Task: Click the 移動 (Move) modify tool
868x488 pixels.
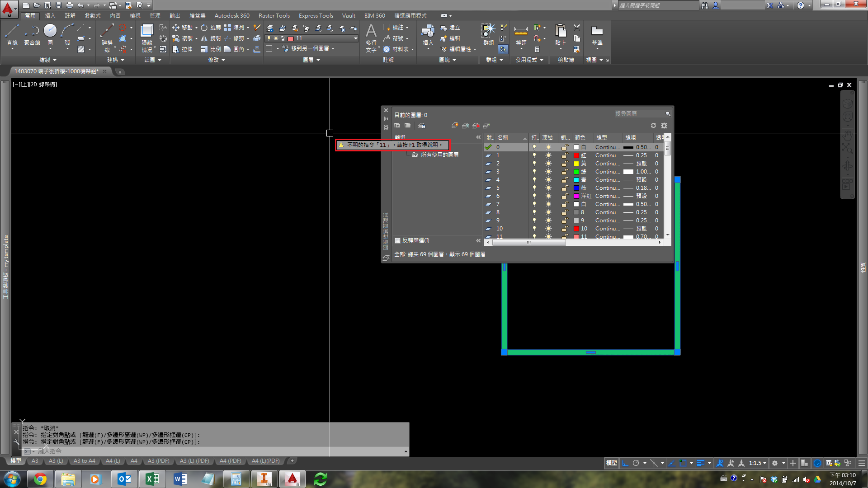Action: point(183,28)
